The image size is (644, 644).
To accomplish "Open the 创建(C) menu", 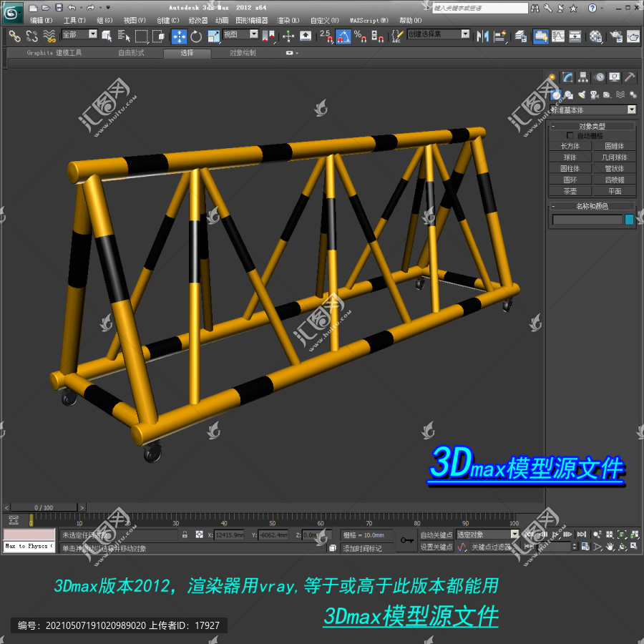I will coord(168,20).
